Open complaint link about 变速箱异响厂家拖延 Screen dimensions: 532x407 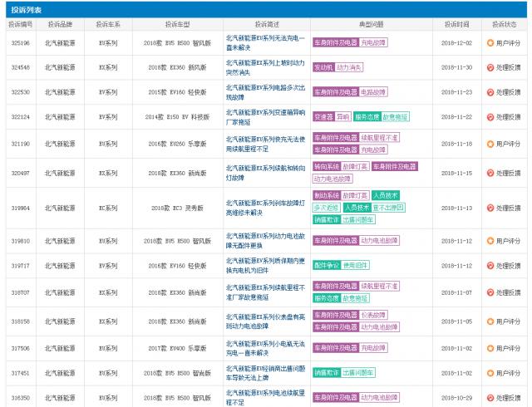point(265,117)
